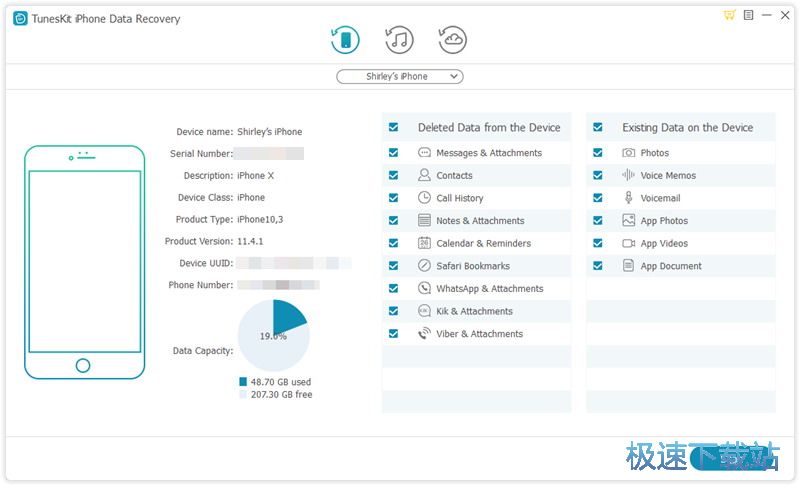Click the Calendar & Reminders icon
The height and width of the screenshot is (486, 800).
424,243
